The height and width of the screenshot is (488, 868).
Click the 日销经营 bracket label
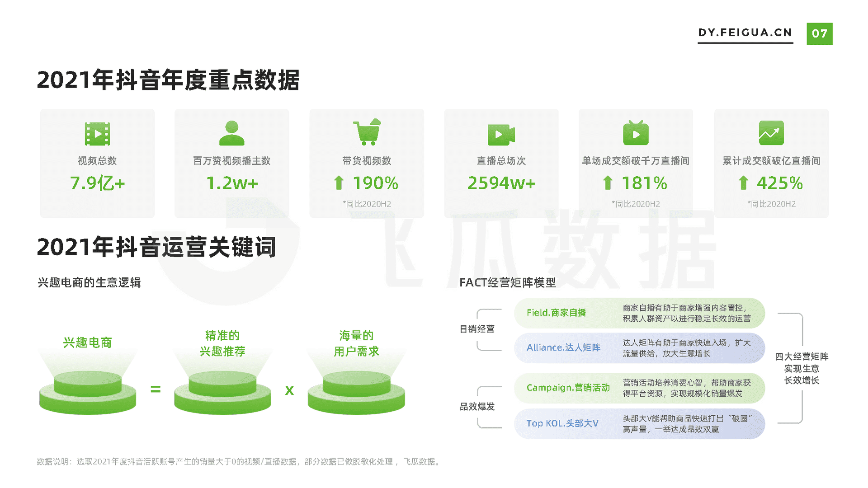click(x=477, y=329)
